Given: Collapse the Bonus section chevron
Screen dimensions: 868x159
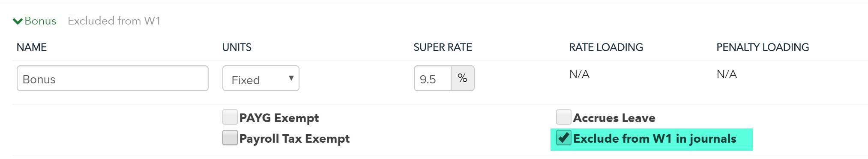Looking at the screenshot, I should 18,21.
